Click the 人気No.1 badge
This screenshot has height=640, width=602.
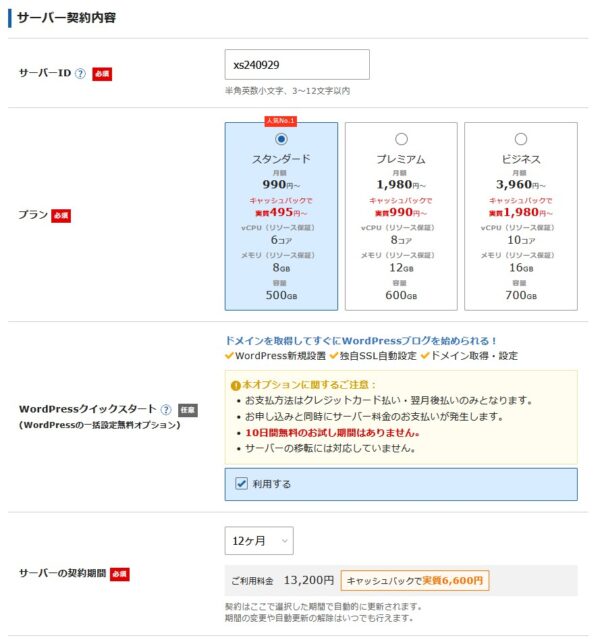[281, 121]
